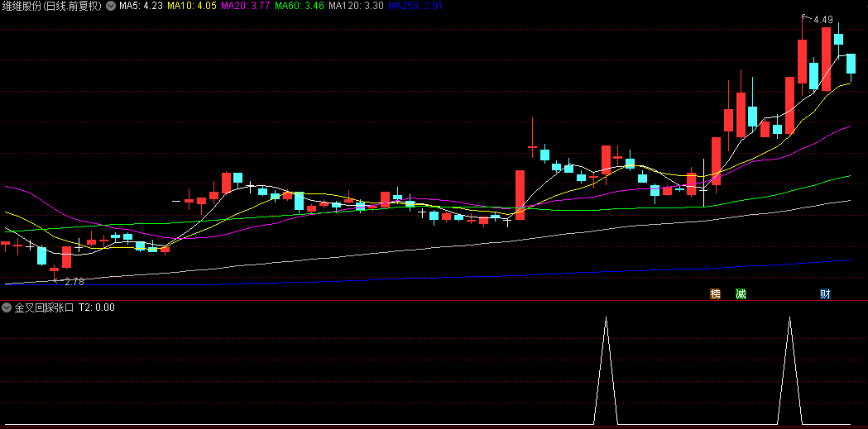
Task: Expand dropdown next to 维维股份 title
Action: point(111,6)
